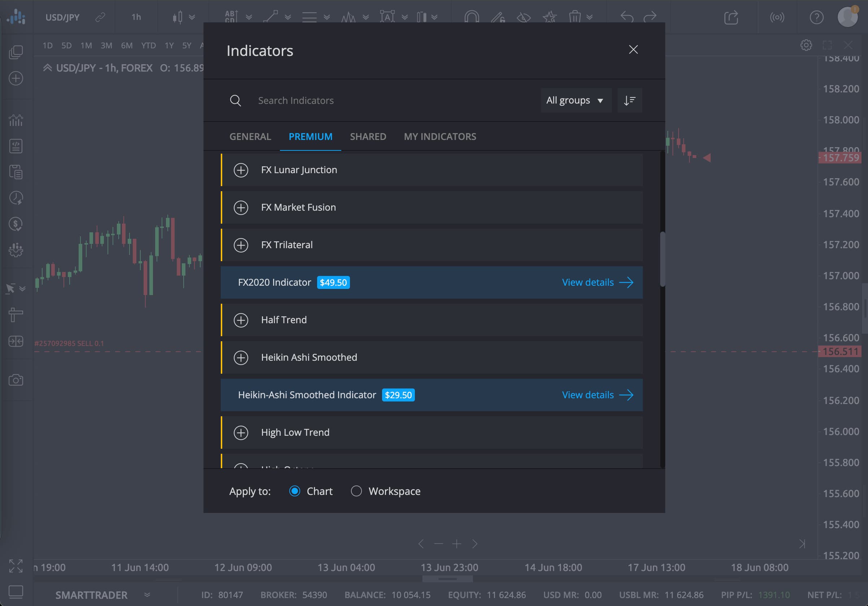Click the sort order icon in Indicators
The image size is (868, 606).
click(x=630, y=101)
